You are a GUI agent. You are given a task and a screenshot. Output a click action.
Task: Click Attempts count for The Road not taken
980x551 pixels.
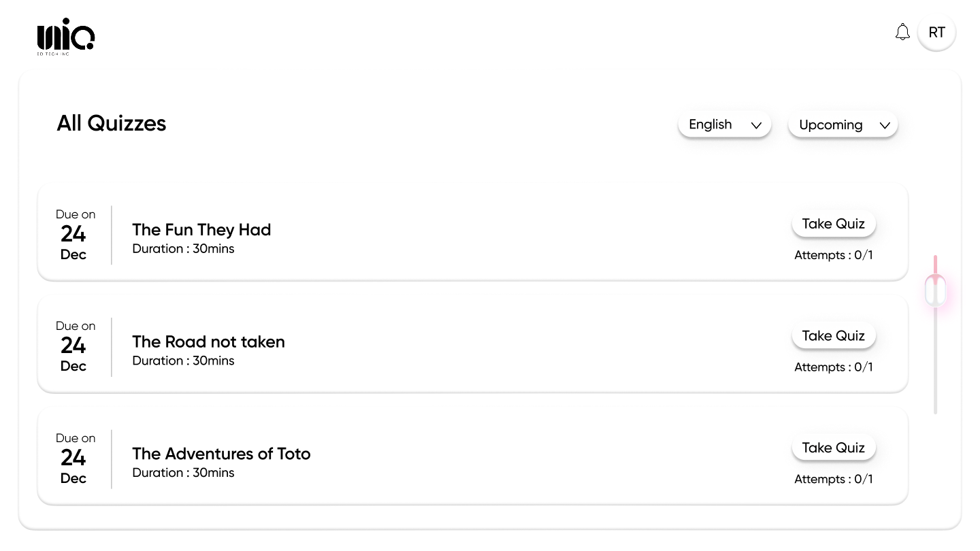click(833, 367)
